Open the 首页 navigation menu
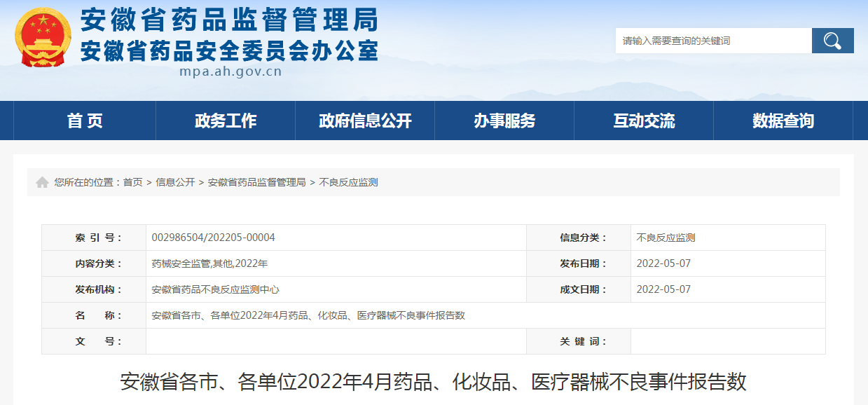This screenshot has width=868, height=405. pyautogui.click(x=85, y=121)
